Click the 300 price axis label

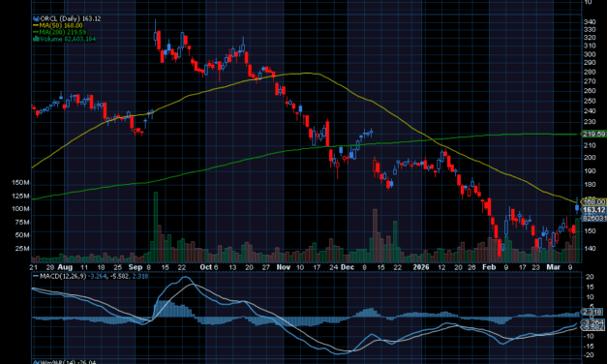pos(590,54)
